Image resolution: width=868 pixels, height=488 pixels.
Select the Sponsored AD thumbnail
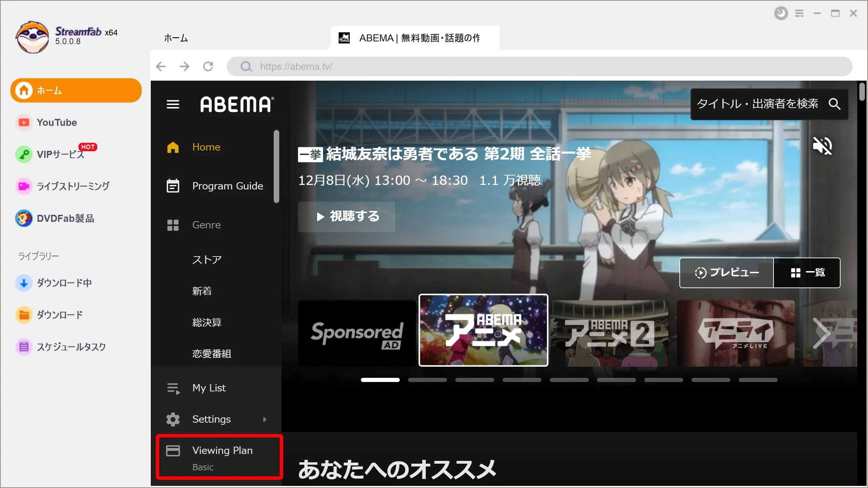click(357, 333)
